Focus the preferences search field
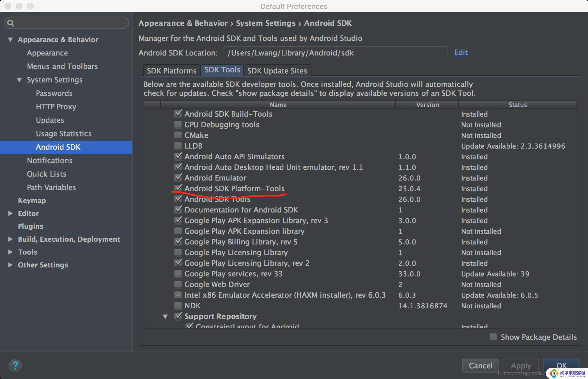The width and height of the screenshot is (588, 379). (66, 23)
